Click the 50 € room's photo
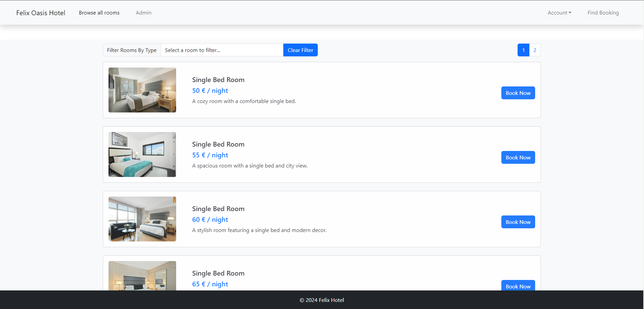Screen dimensions: 644x309 tap(142, 90)
